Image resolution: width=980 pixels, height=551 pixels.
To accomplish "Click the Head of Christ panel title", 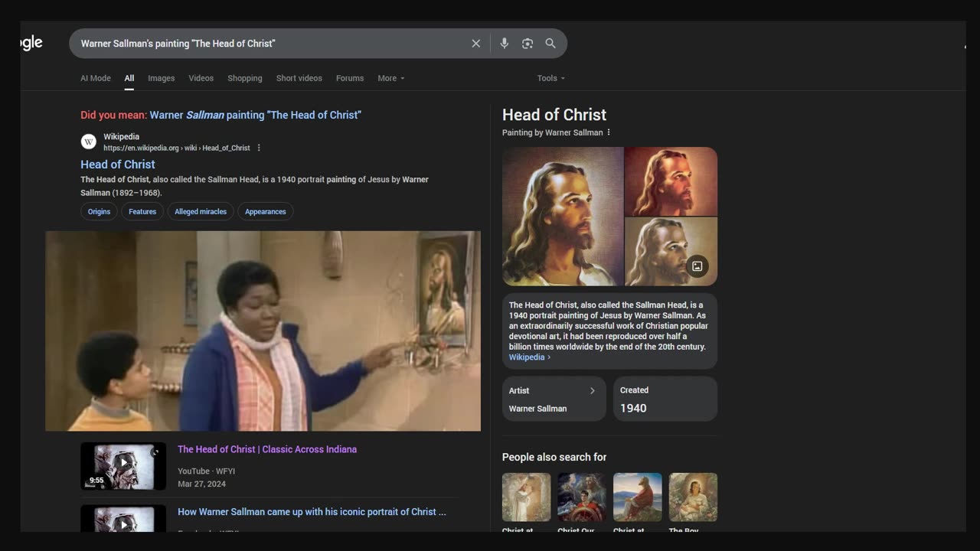I will click(x=554, y=115).
